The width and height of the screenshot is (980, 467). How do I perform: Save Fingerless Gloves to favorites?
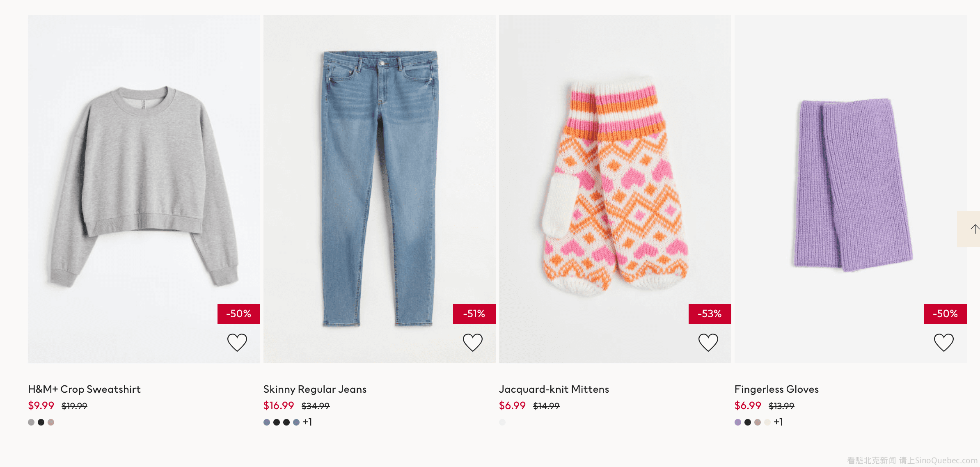tap(944, 342)
